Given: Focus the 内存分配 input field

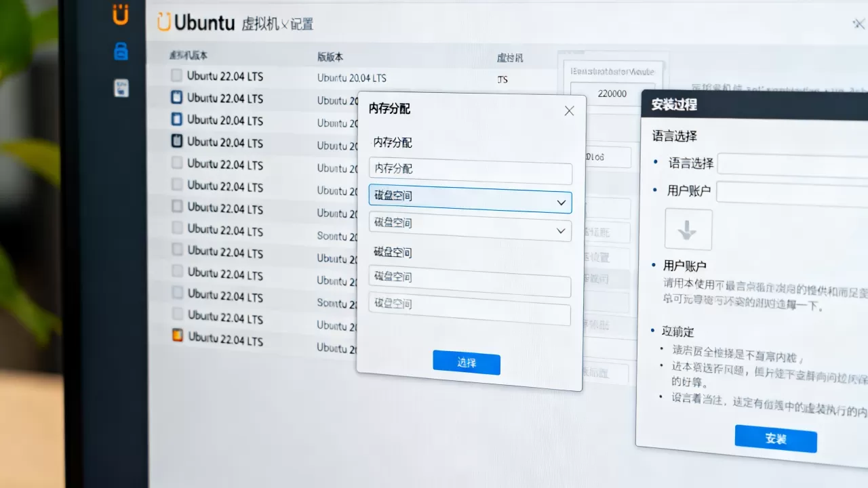Looking at the screenshot, I should [471, 171].
